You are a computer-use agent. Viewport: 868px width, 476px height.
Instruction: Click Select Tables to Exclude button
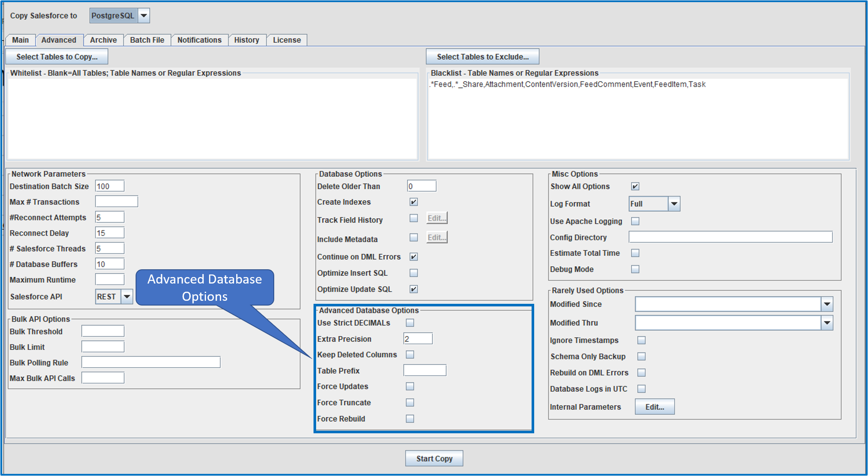[482, 57]
